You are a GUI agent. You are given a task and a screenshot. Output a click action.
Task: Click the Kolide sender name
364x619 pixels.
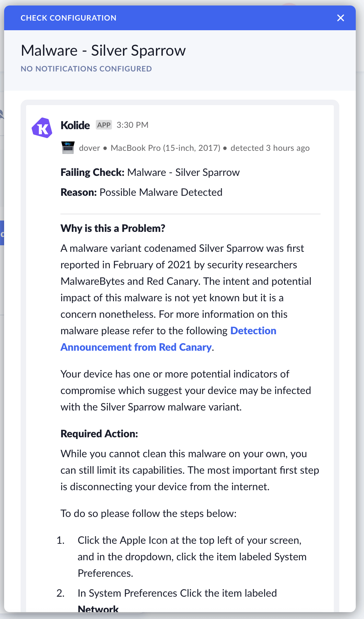pyautogui.click(x=75, y=125)
